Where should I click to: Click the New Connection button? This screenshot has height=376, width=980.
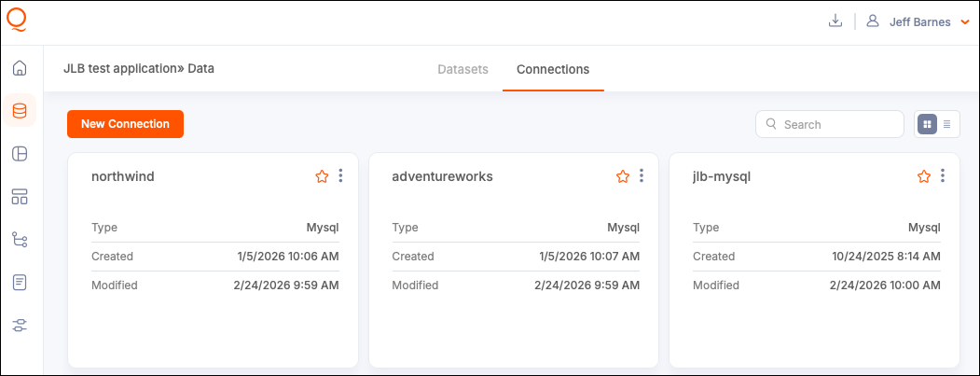coord(125,124)
